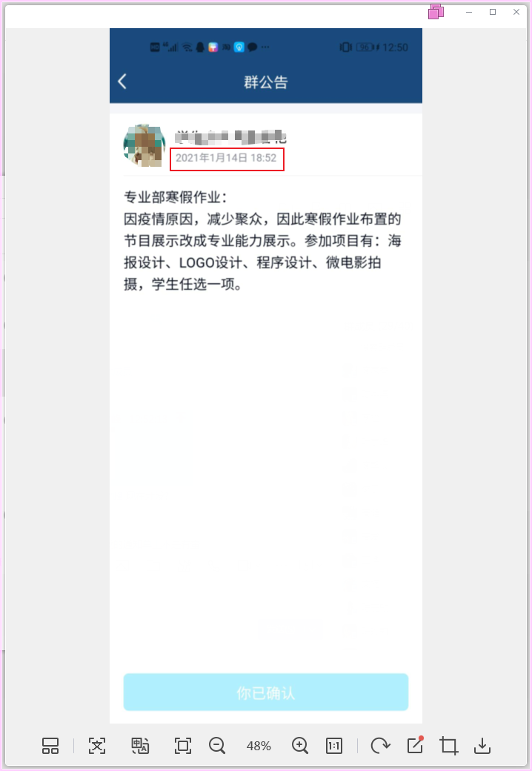Image resolution: width=532 pixels, height=771 pixels.
Task: Click the poster's pixelated avatar
Action: click(x=144, y=145)
